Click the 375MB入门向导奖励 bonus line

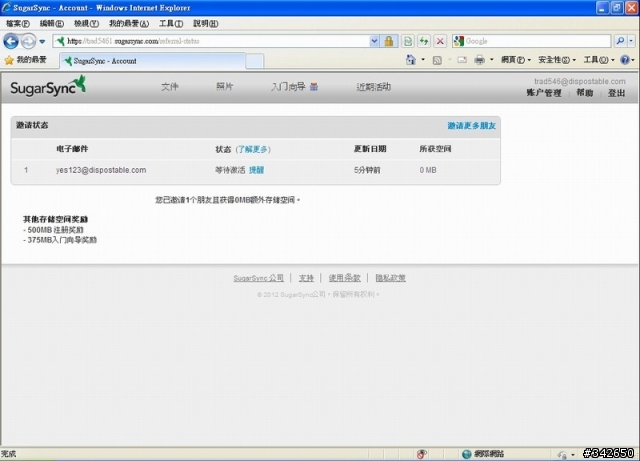coord(60,240)
